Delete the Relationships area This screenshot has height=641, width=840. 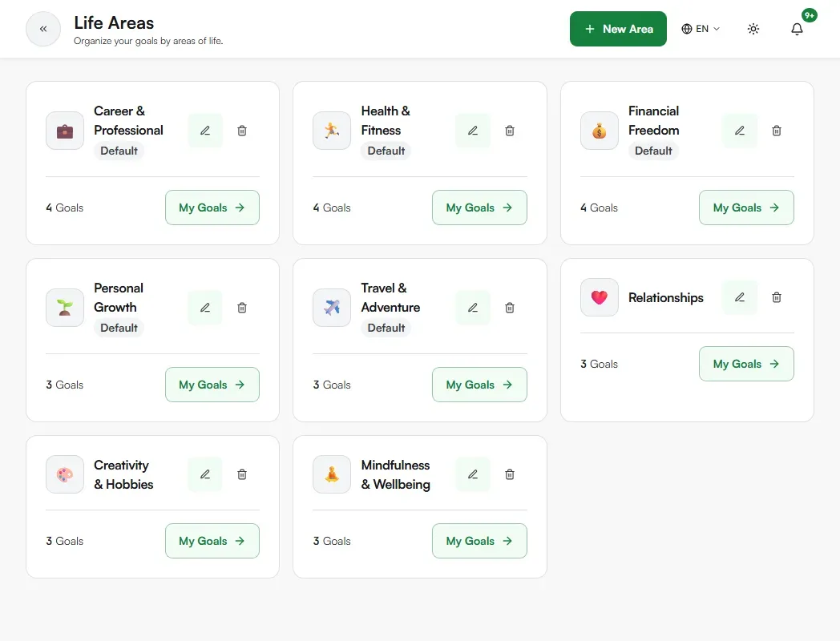point(777,297)
